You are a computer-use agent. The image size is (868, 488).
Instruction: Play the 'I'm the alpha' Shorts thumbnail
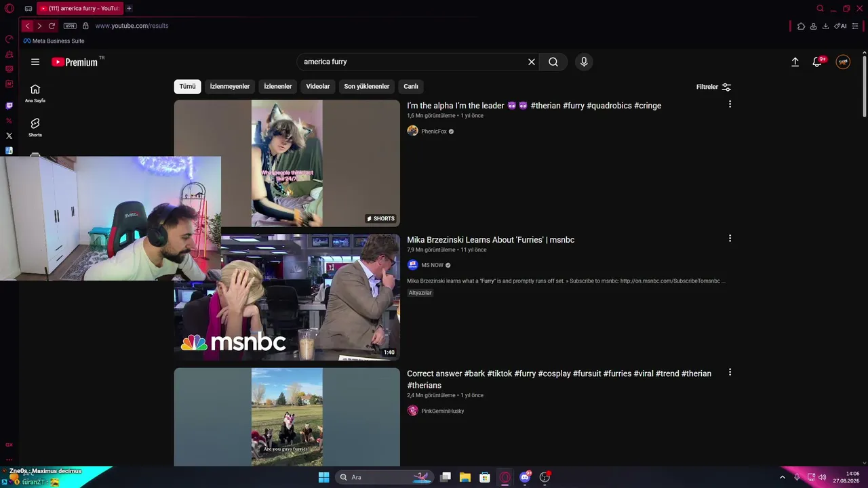pyautogui.click(x=287, y=163)
